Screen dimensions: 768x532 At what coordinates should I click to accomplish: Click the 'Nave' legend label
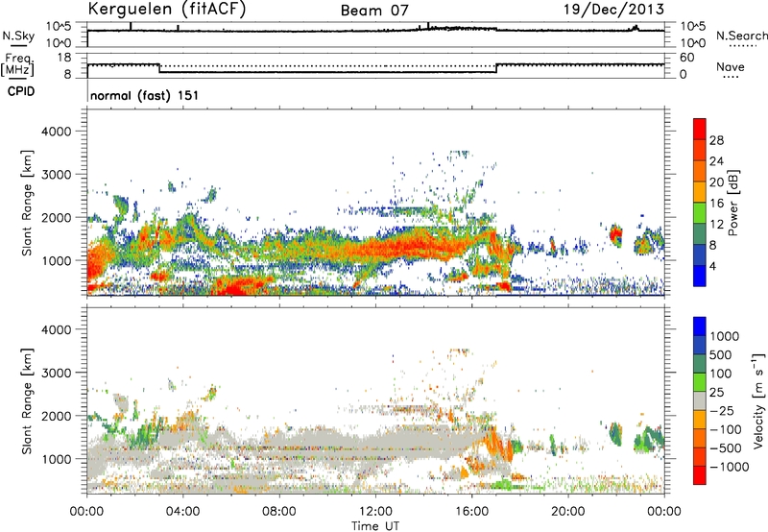[731, 66]
